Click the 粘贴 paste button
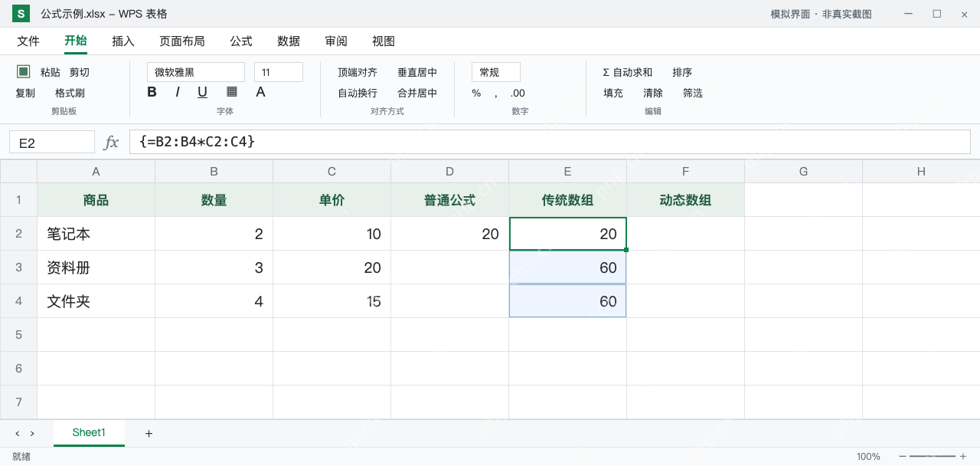 (51, 72)
